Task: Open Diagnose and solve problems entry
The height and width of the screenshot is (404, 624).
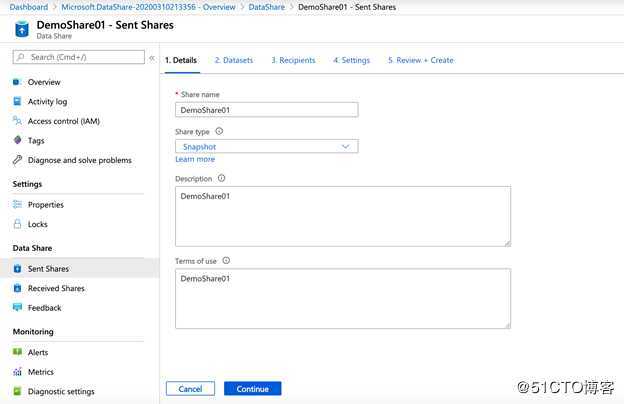Action: click(x=80, y=160)
